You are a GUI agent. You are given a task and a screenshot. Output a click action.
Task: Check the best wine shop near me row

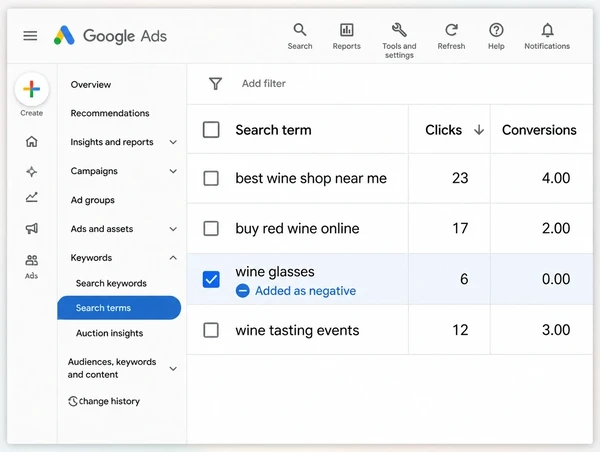[211, 178]
